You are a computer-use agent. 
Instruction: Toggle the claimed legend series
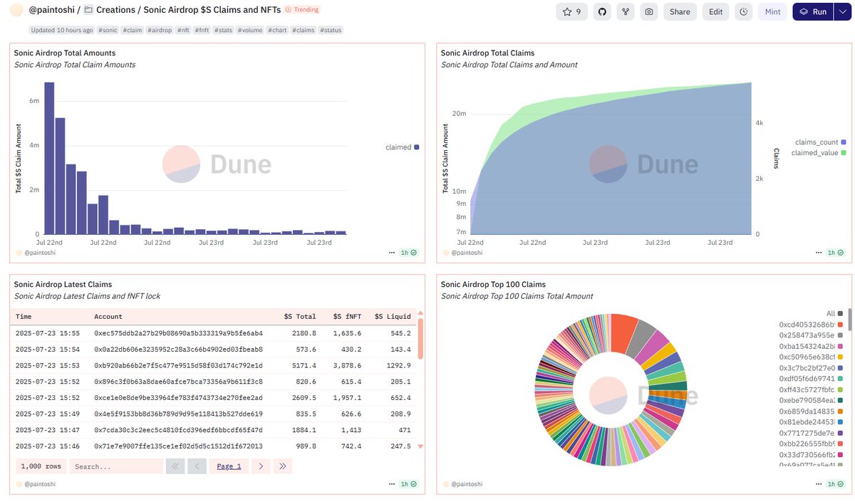point(402,147)
